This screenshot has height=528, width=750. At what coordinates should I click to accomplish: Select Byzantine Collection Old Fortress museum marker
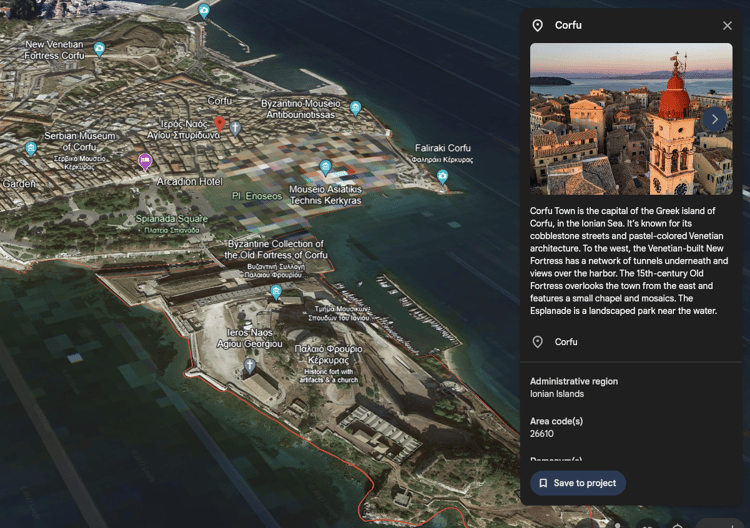(x=276, y=292)
